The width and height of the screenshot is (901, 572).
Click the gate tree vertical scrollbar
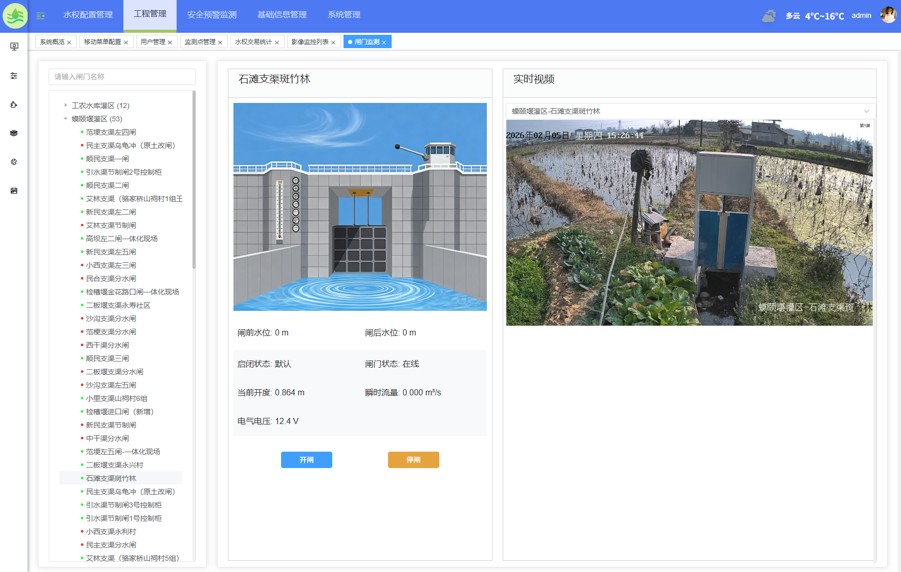194,179
